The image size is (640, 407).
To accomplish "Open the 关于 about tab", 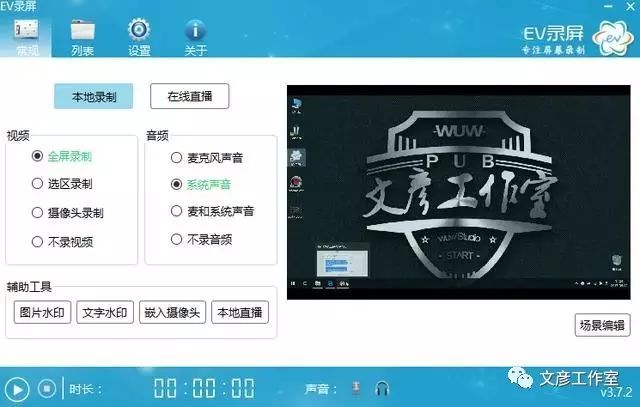I will tap(195, 38).
